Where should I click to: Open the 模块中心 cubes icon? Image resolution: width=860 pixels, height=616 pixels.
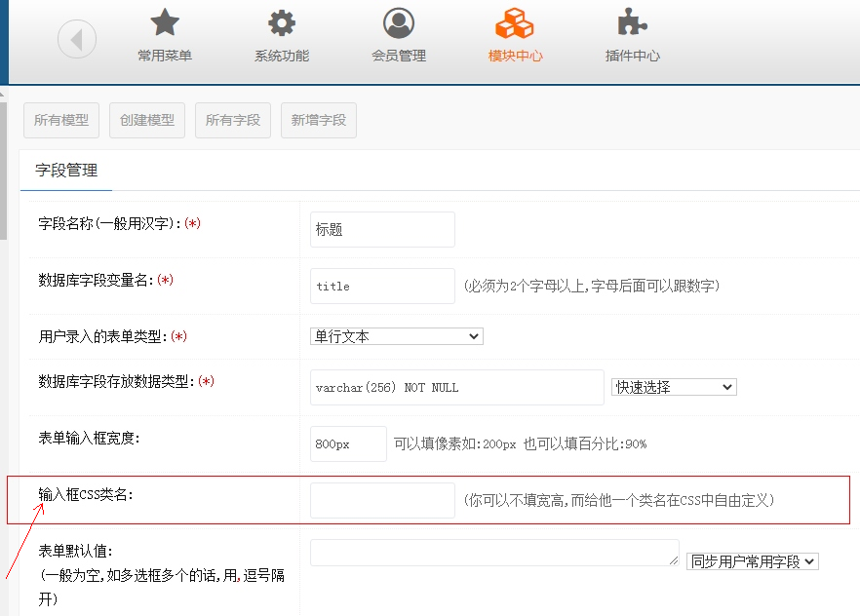pos(515,23)
